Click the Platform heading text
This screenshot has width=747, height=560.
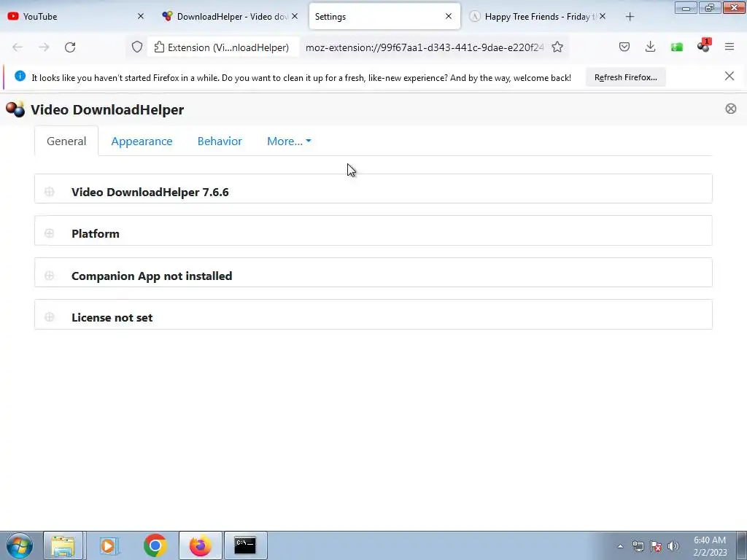coord(96,233)
